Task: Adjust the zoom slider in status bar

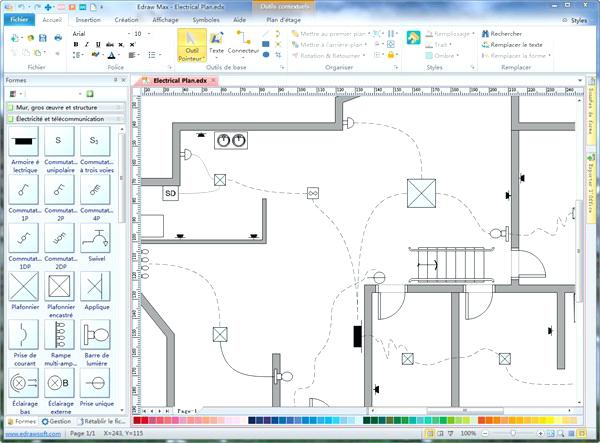Action: (513, 433)
